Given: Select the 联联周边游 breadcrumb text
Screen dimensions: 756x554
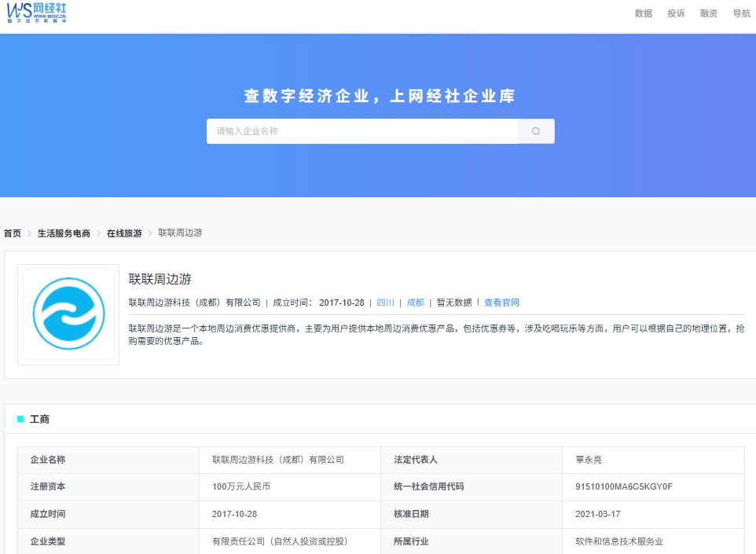Looking at the screenshot, I should click(x=180, y=233).
